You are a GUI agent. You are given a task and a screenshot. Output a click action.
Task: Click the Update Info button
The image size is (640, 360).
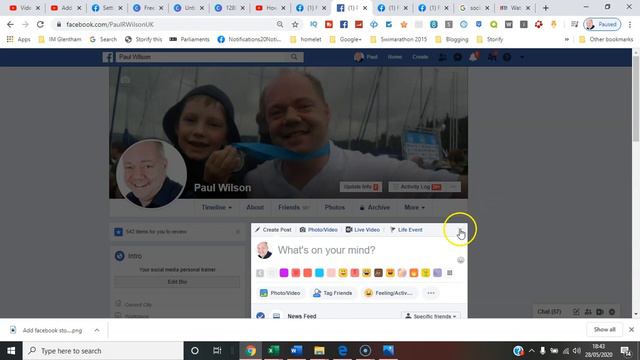point(361,187)
